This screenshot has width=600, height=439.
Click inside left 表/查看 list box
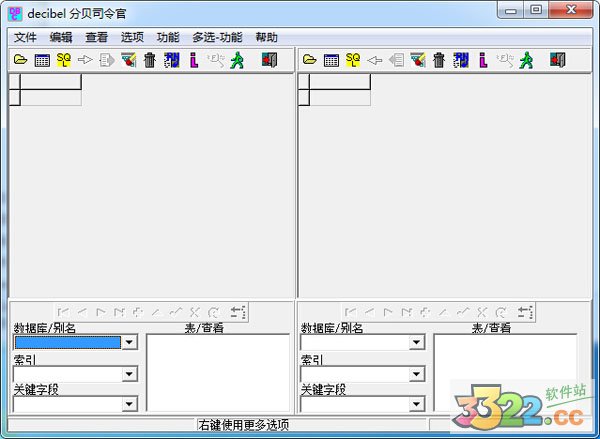point(218,373)
